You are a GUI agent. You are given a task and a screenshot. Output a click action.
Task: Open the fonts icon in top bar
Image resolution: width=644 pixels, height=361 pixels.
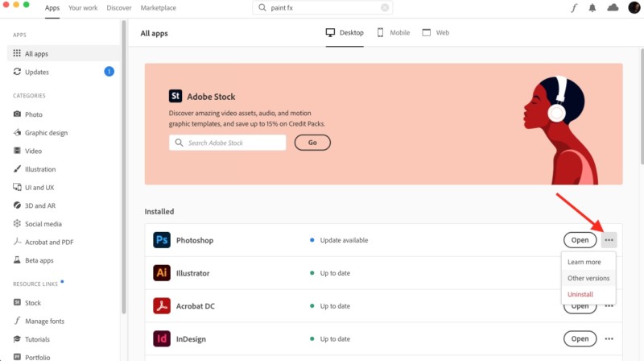(574, 8)
